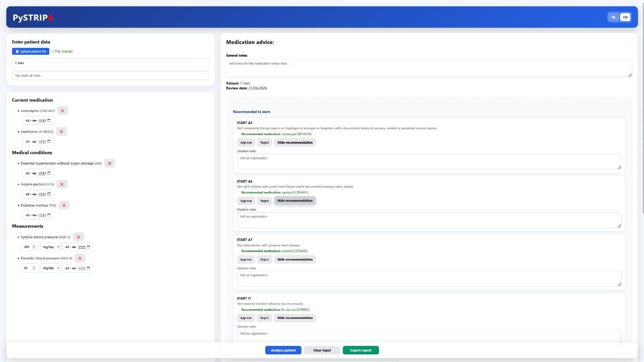Select EN language toggle
This screenshot has height=362, width=644.
point(625,17)
